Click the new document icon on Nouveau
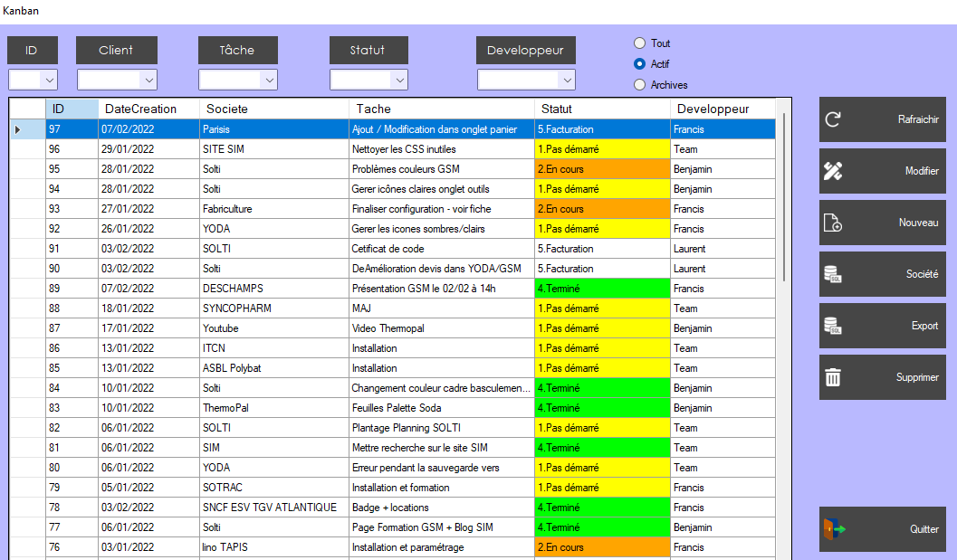The image size is (957, 560). (833, 223)
